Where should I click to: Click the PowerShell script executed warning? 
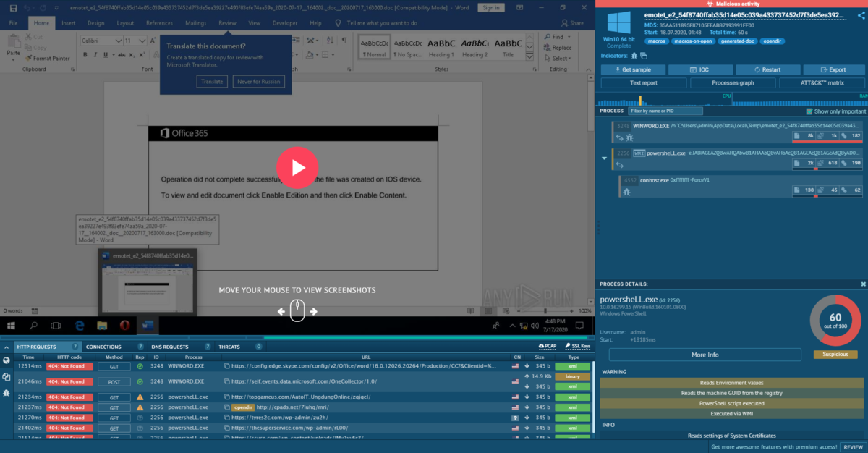click(x=731, y=403)
